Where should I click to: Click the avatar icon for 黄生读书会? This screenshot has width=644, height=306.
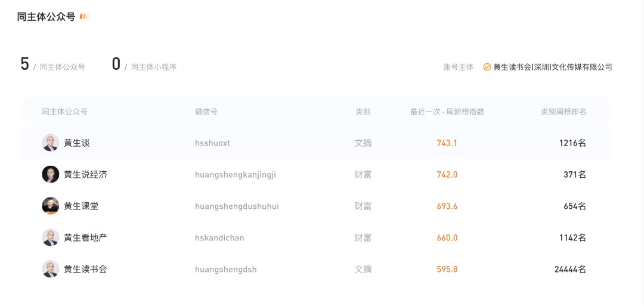51,269
